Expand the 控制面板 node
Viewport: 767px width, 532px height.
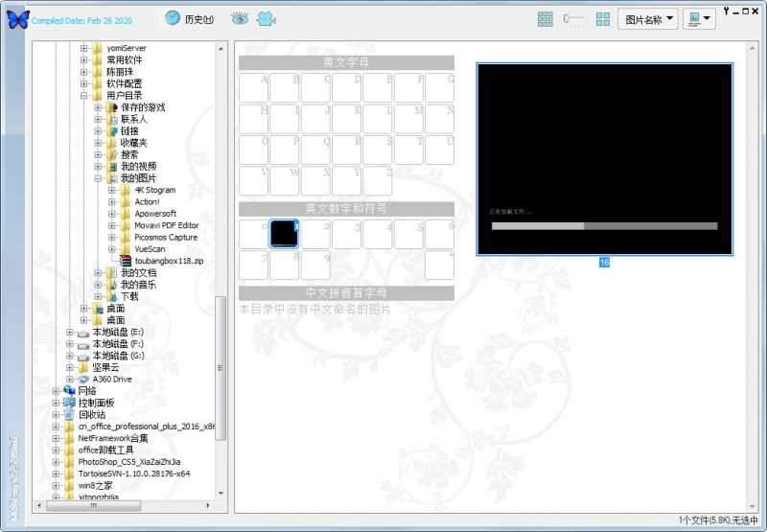(x=56, y=403)
